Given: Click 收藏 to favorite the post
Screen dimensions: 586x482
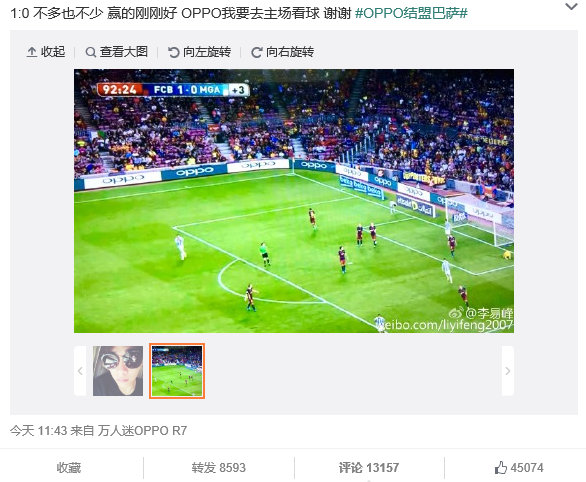Looking at the screenshot, I should coord(68,467).
